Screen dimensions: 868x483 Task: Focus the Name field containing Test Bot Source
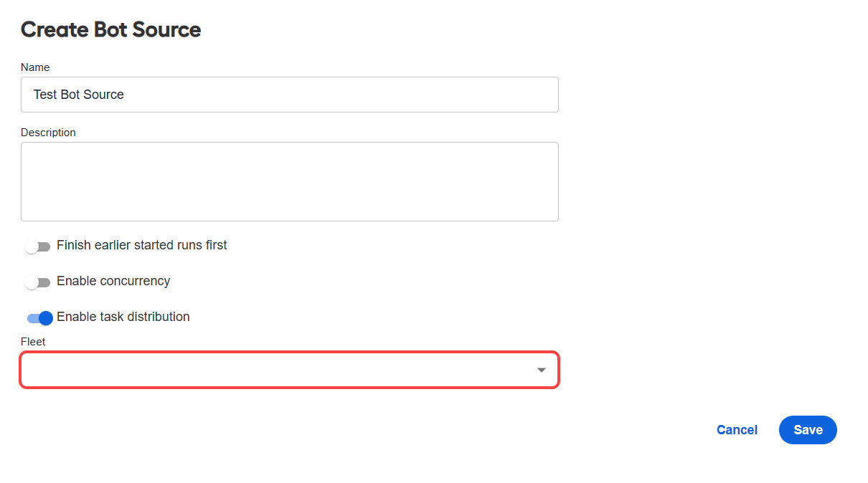(x=289, y=95)
